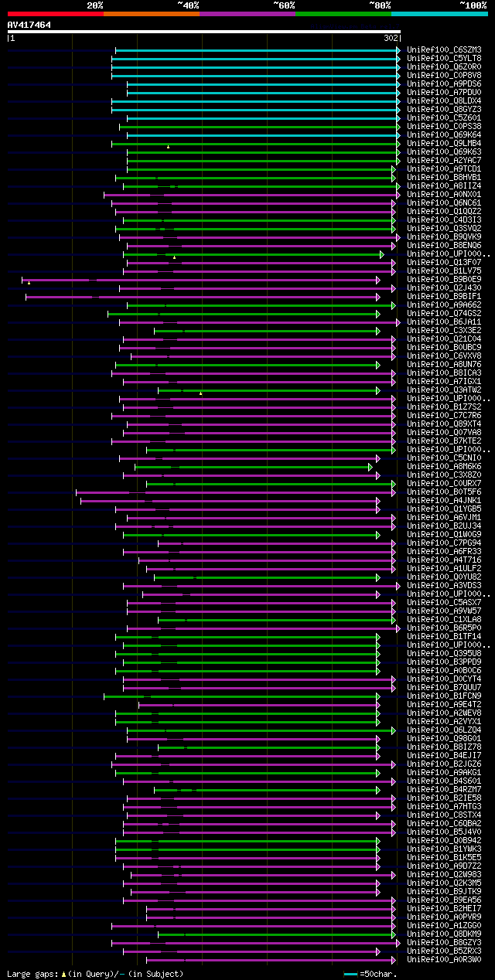Select the Large gaps legend text
Viewport: 495px width, 980px height.
[x=95, y=974]
